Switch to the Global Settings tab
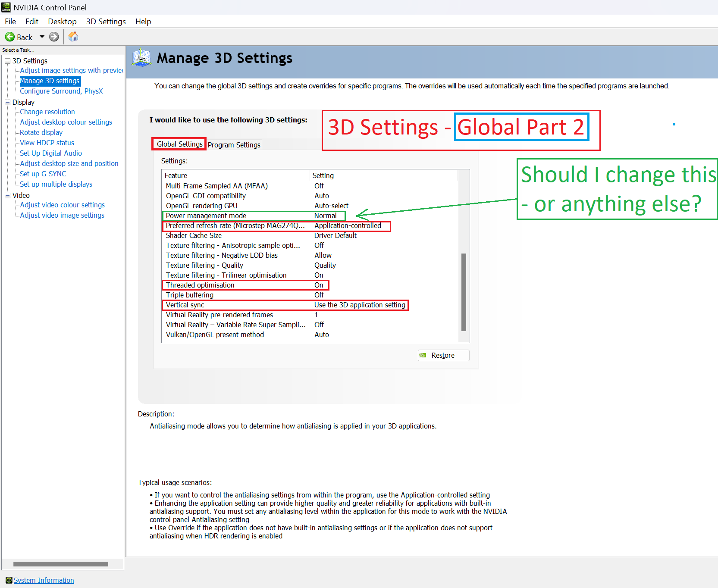This screenshot has width=718, height=588. tap(179, 144)
